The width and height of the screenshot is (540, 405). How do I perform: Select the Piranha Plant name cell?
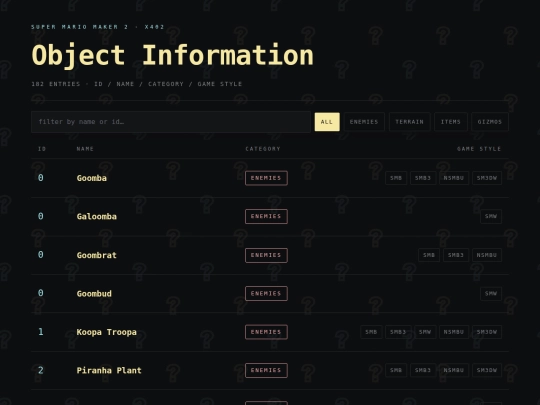(109, 371)
